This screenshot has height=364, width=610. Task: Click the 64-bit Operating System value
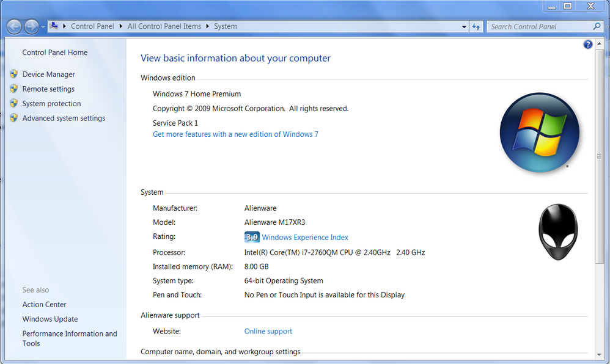coord(284,281)
